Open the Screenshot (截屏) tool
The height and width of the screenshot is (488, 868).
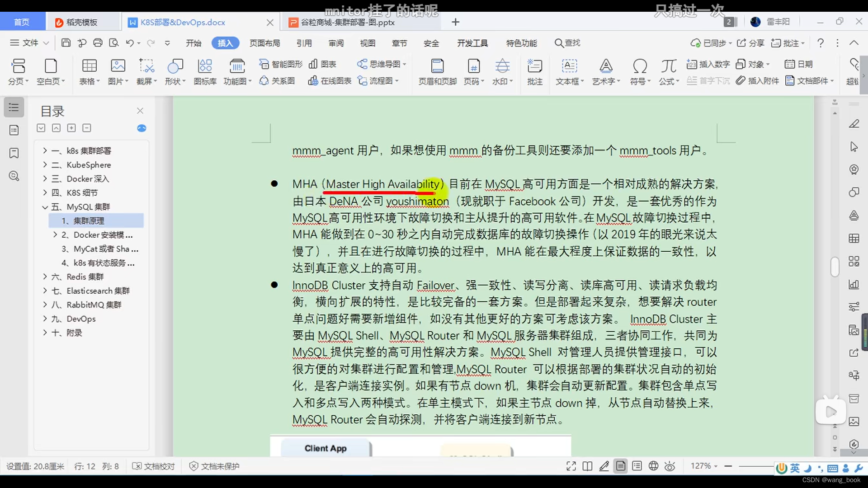click(x=146, y=71)
